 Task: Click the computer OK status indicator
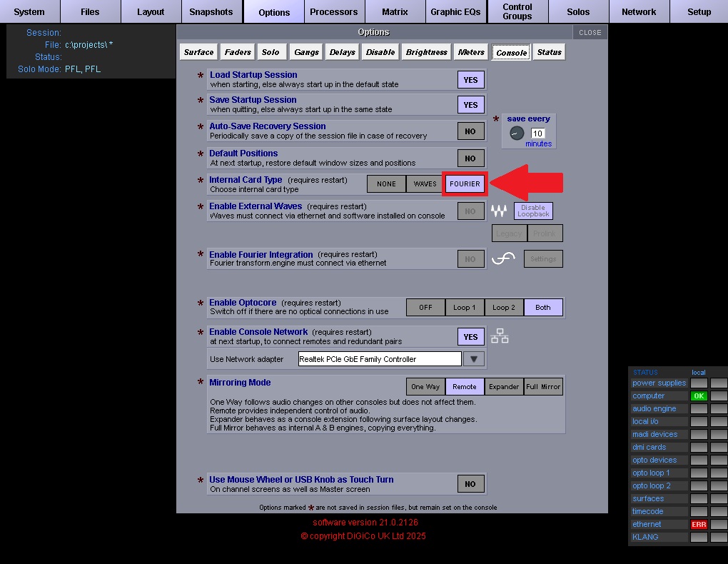click(x=699, y=396)
